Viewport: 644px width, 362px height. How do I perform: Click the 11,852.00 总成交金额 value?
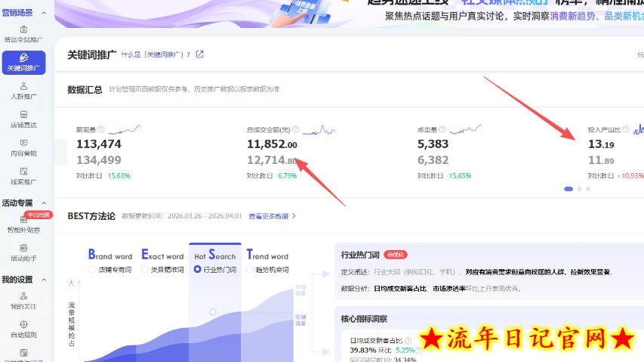point(272,144)
